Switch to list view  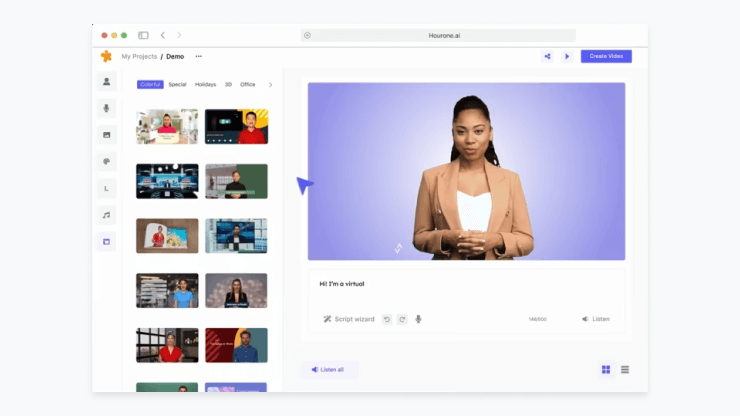625,370
